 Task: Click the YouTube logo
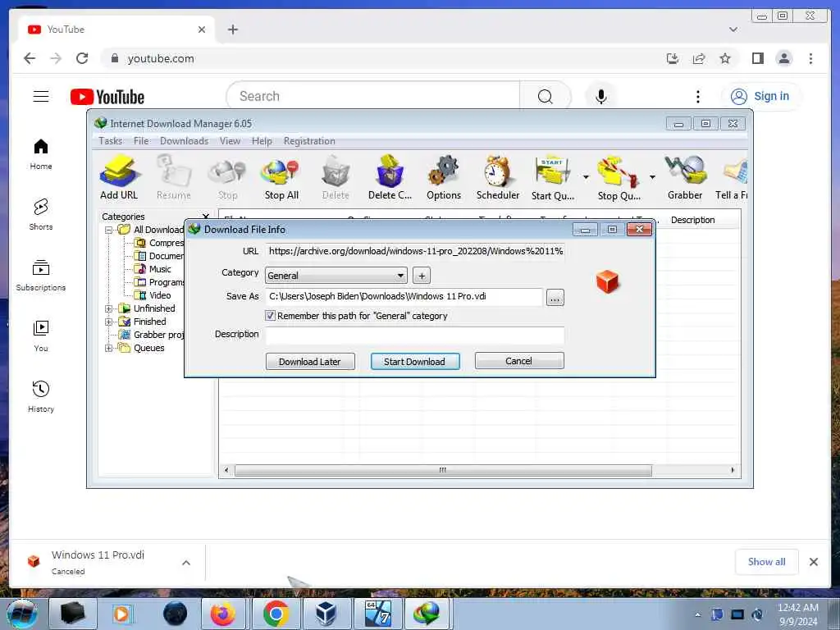click(107, 97)
